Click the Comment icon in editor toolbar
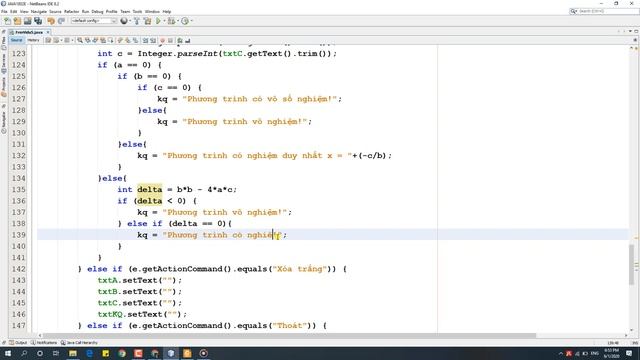640x360 pixels. click(x=180, y=40)
